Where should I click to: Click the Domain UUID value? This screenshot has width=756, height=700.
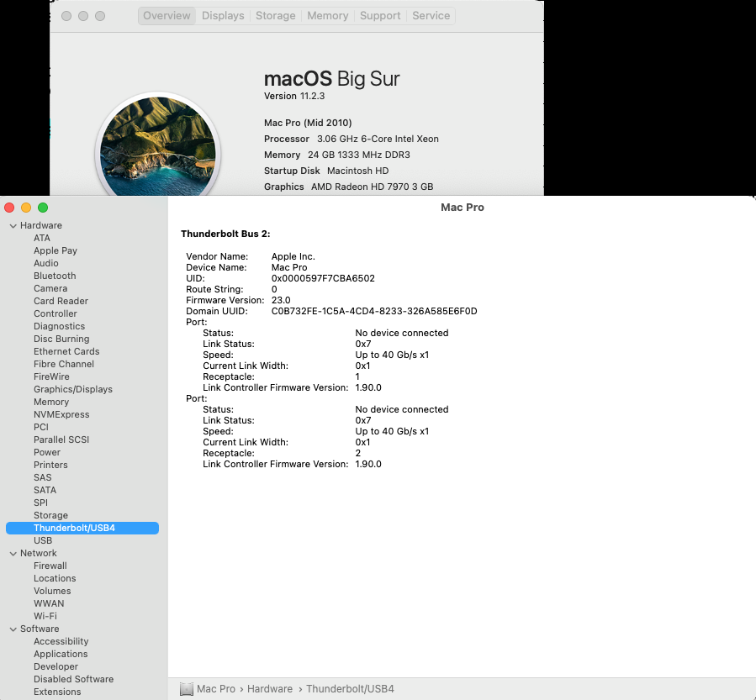374,311
